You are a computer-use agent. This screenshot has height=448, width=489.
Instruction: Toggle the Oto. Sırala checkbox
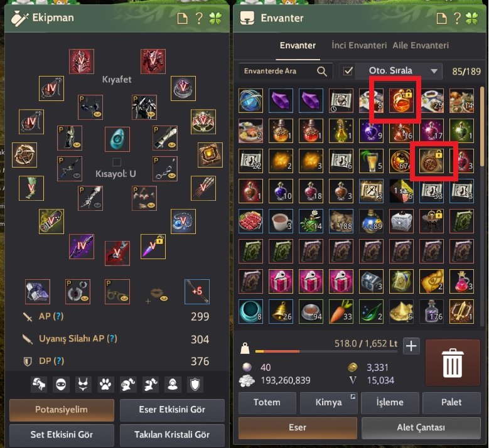coord(348,71)
